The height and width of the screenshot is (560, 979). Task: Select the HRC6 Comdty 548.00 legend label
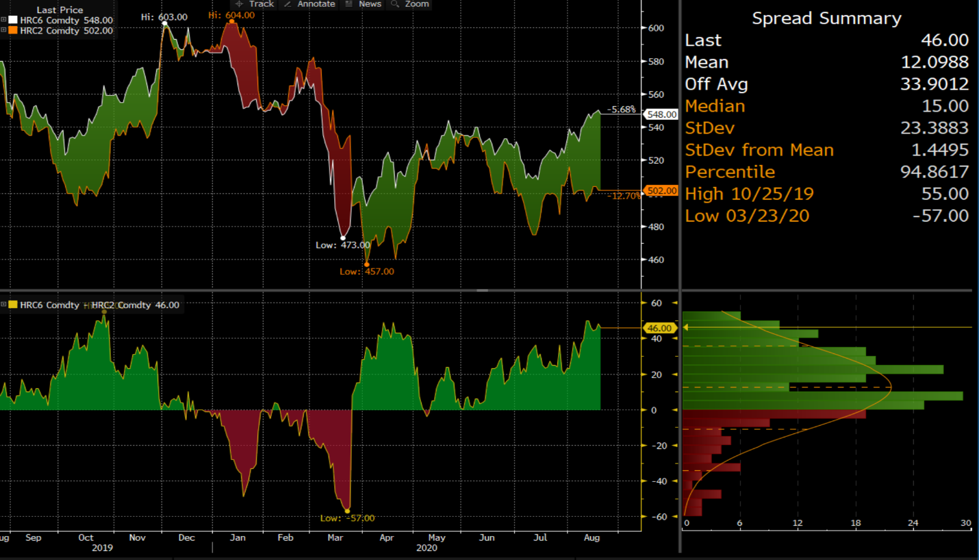pyautogui.click(x=66, y=21)
